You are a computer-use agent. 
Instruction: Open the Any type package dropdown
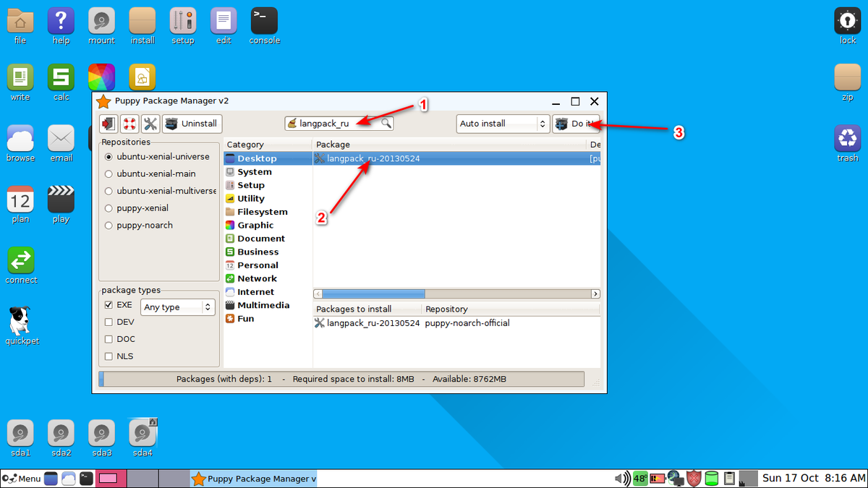coord(178,307)
